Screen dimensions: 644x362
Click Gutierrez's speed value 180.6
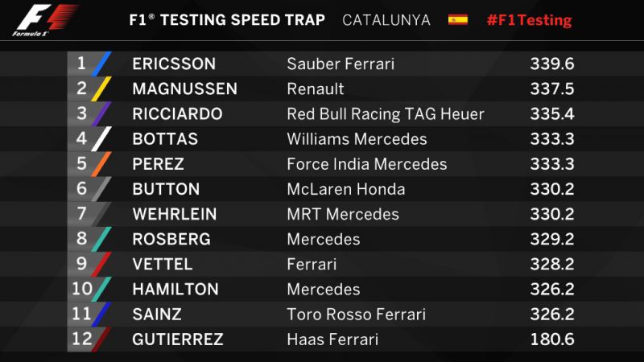552,339
